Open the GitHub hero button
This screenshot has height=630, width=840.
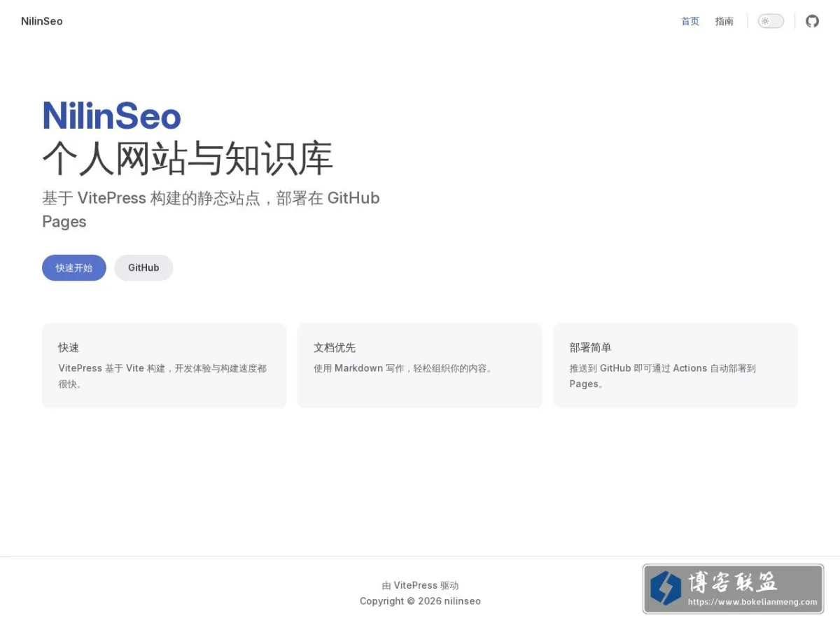tap(143, 267)
